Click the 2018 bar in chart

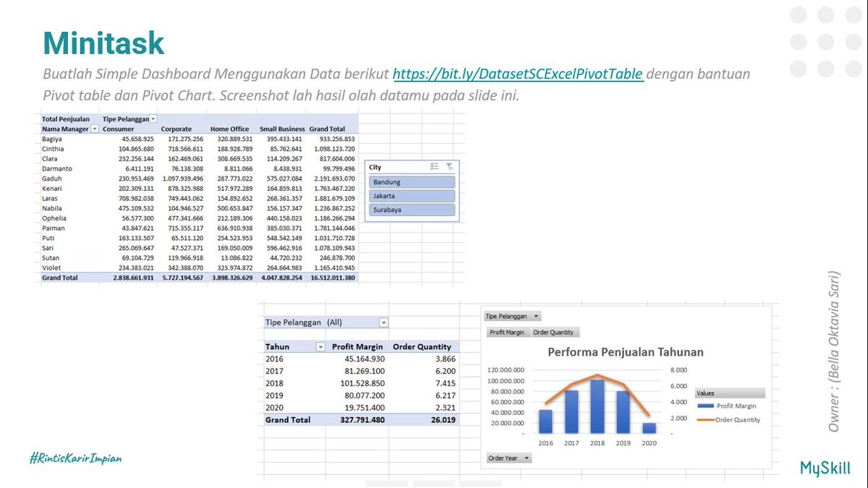tap(597, 406)
